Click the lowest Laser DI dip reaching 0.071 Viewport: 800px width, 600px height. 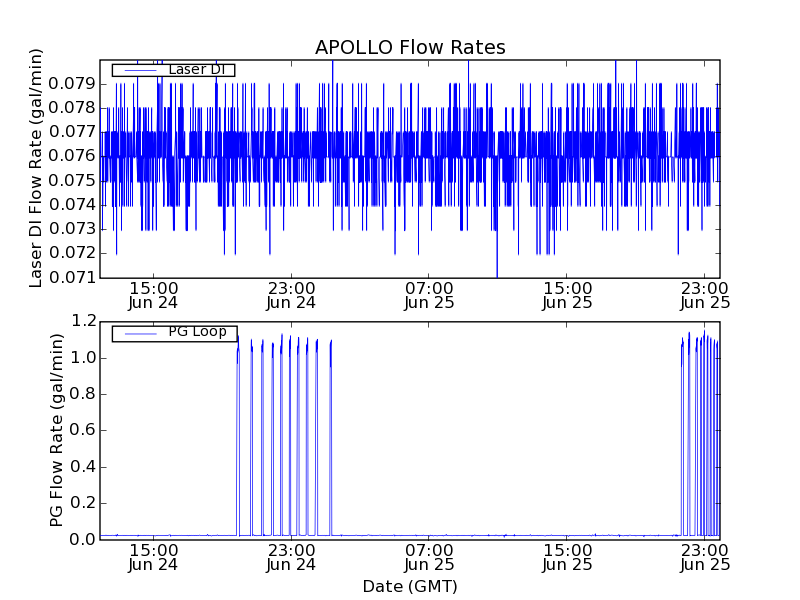pyautogui.click(x=497, y=272)
